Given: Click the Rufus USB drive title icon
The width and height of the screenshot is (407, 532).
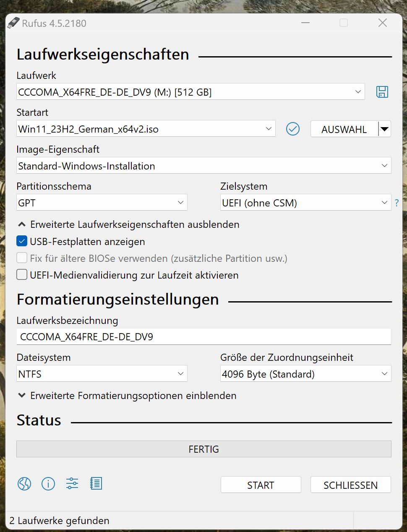Looking at the screenshot, I should pos(13,23).
